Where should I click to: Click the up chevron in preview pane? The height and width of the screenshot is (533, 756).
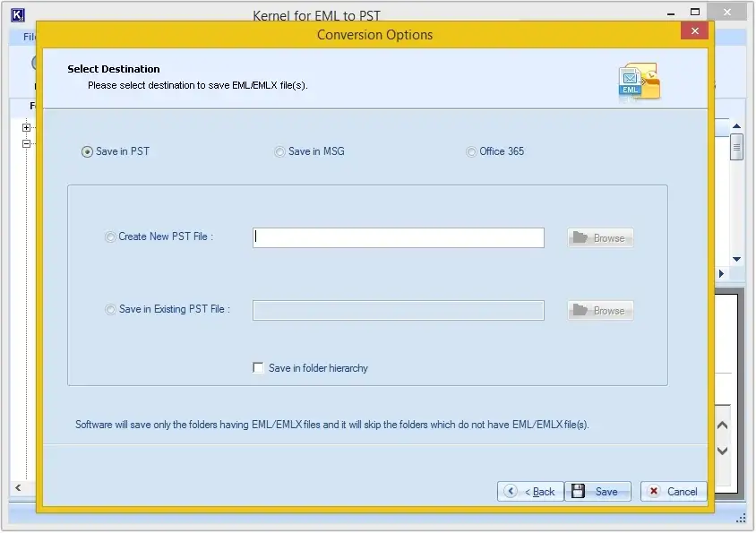click(722, 426)
